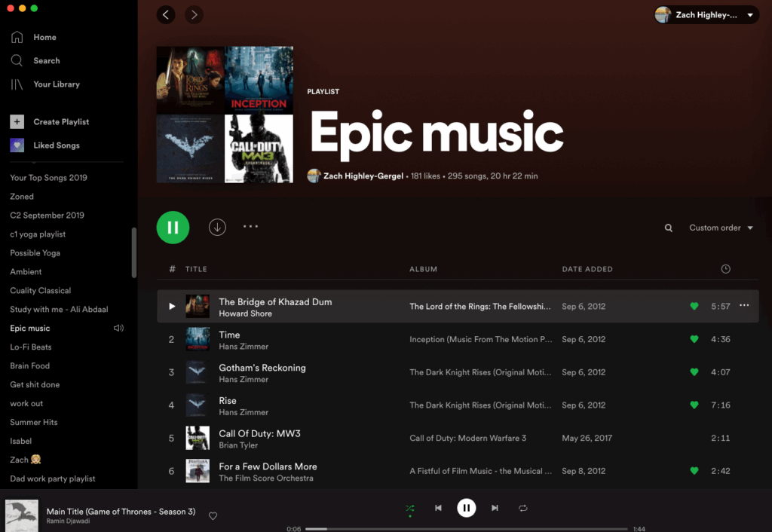Skip to the previous track
The image size is (772, 532).
438,508
